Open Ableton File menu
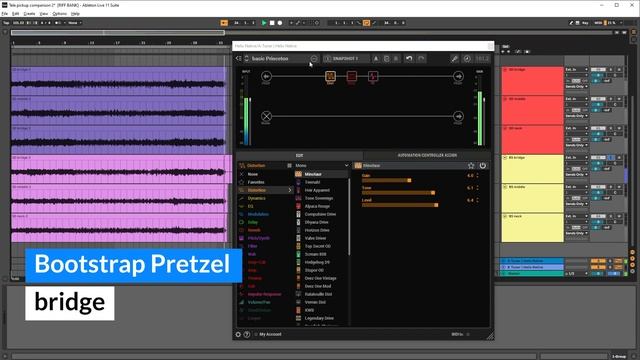 (4, 13)
